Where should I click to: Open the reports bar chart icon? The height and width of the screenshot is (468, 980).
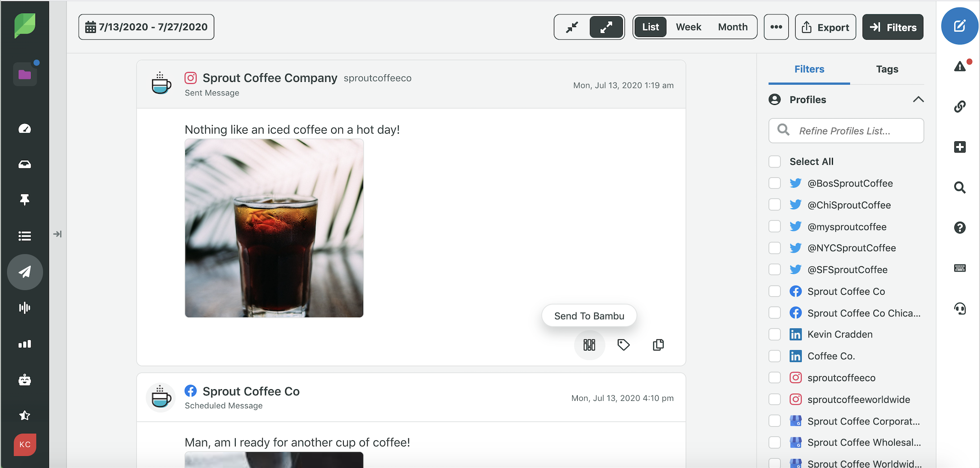[25, 344]
